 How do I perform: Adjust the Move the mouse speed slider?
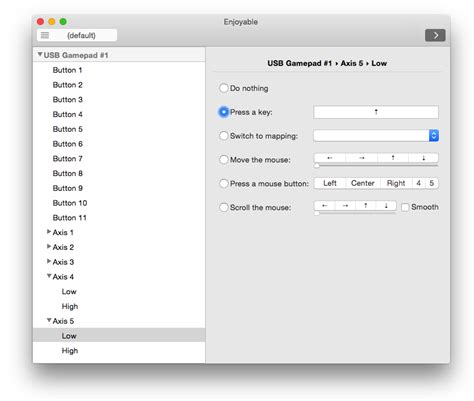[x=317, y=166]
